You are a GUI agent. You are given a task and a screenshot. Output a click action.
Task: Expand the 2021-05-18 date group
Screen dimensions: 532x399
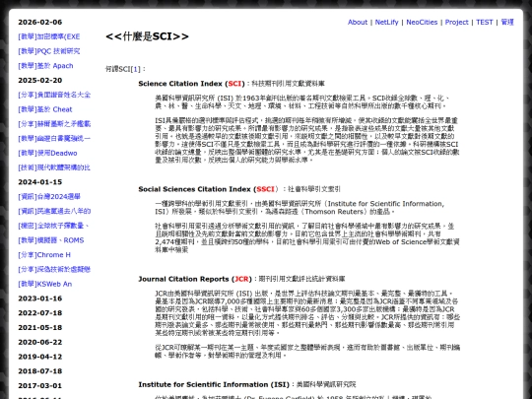[x=40, y=327]
